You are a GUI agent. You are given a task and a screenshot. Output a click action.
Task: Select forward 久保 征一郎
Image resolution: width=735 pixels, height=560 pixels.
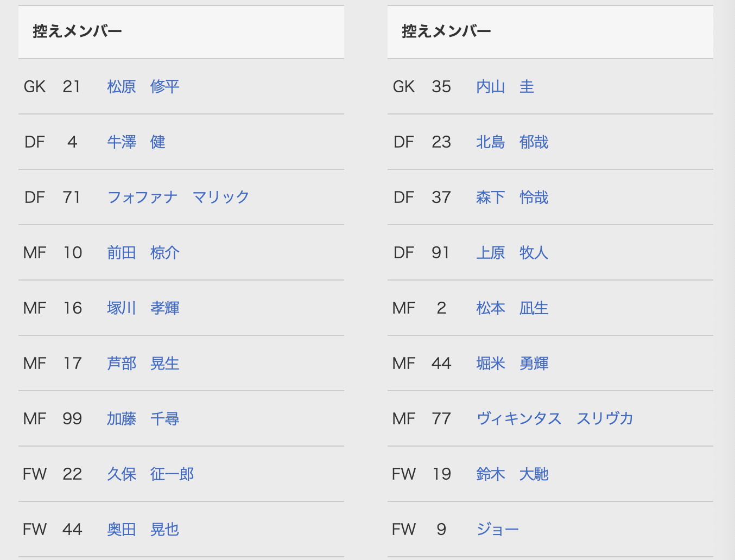click(x=150, y=474)
